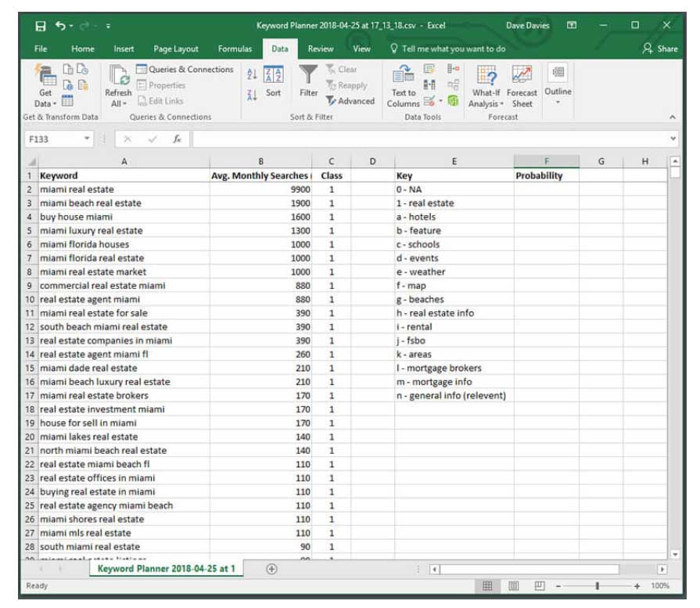
Task: Select the Keyword Planner sheet tab
Action: pos(166,569)
